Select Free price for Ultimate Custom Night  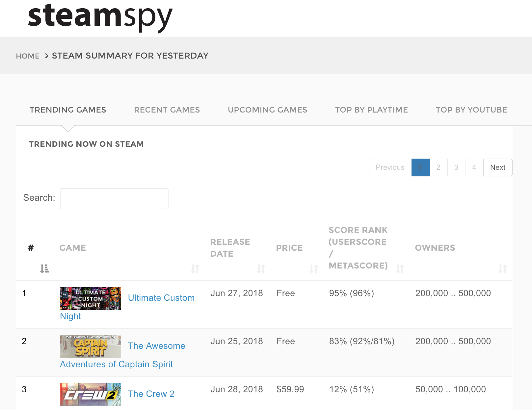(286, 293)
